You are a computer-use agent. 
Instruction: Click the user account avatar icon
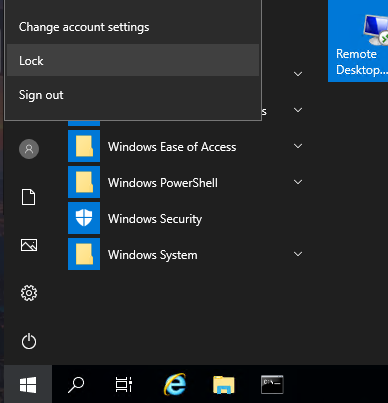[x=29, y=149]
